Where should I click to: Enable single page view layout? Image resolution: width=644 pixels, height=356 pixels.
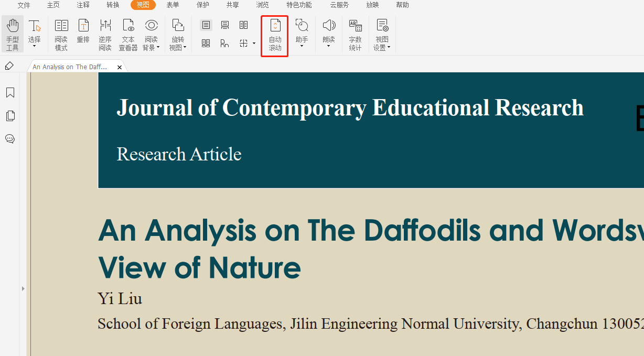[x=206, y=25]
